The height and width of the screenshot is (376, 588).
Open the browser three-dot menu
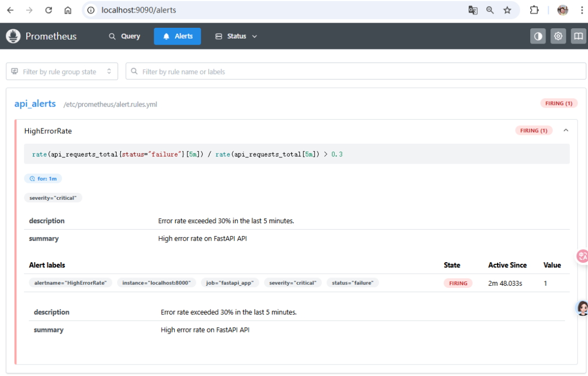click(581, 10)
